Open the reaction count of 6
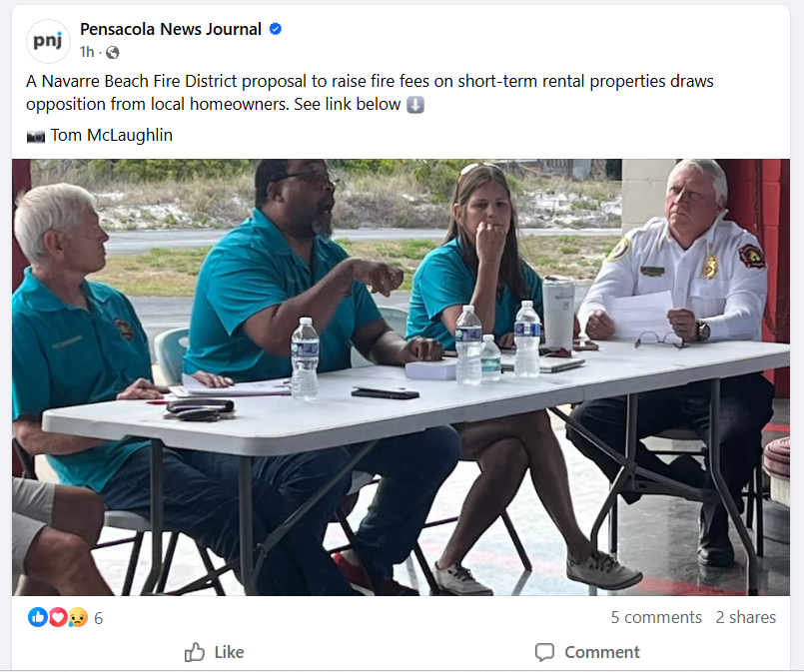The image size is (804, 672). (x=99, y=618)
